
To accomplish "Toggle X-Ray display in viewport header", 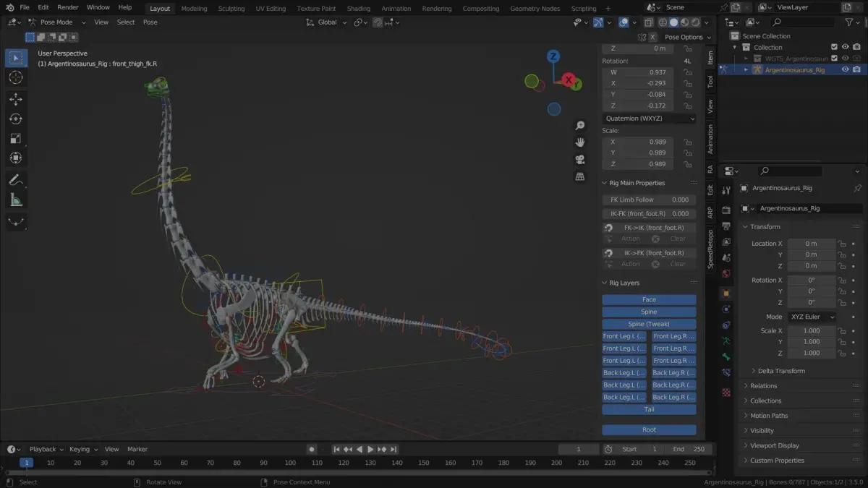I will click(x=647, y=22).
